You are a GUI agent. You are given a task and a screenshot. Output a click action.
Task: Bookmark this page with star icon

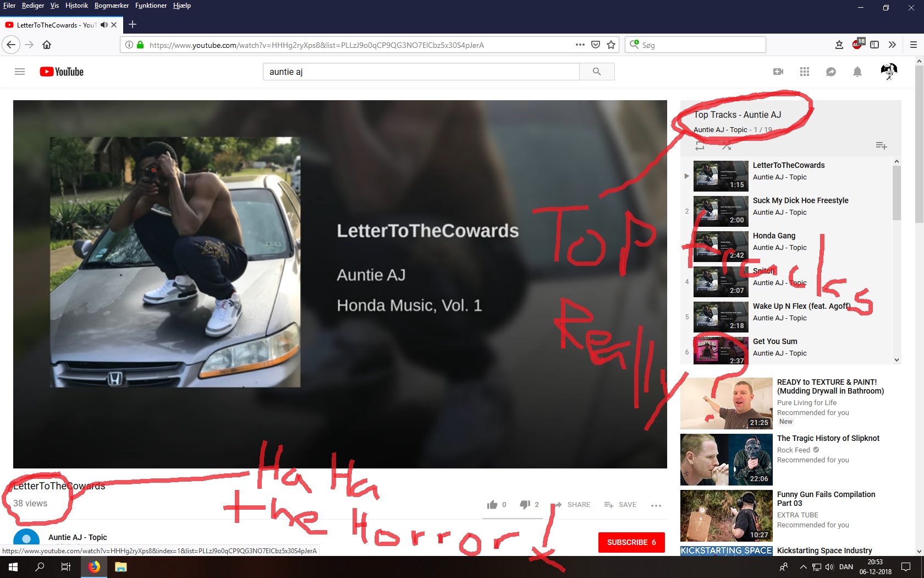[x=611, y=45]
